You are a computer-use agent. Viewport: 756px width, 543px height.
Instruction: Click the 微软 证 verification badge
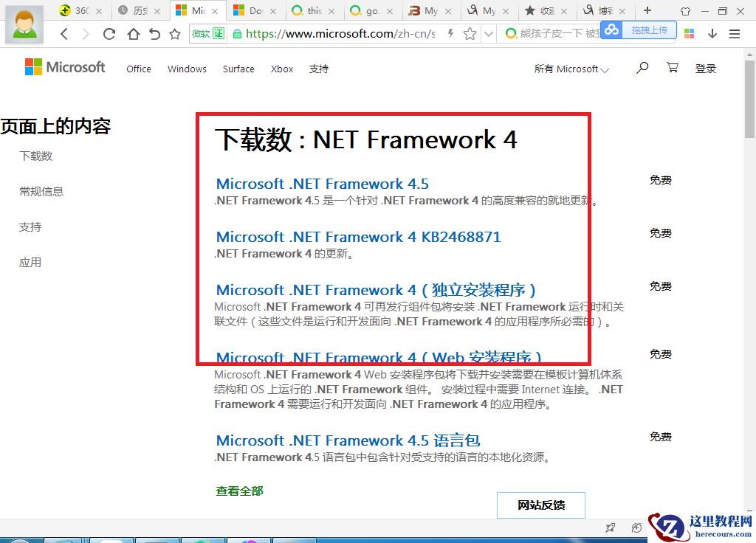tap(207, 33)
